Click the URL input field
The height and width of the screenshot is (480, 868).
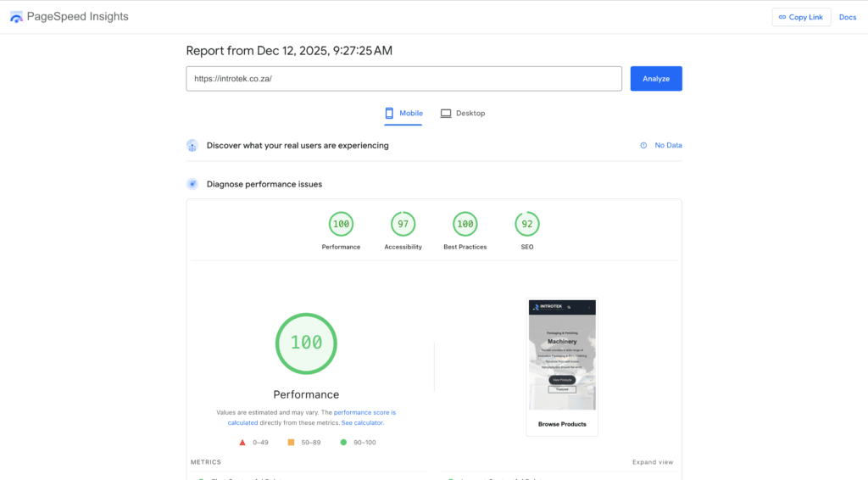[403, 79]
